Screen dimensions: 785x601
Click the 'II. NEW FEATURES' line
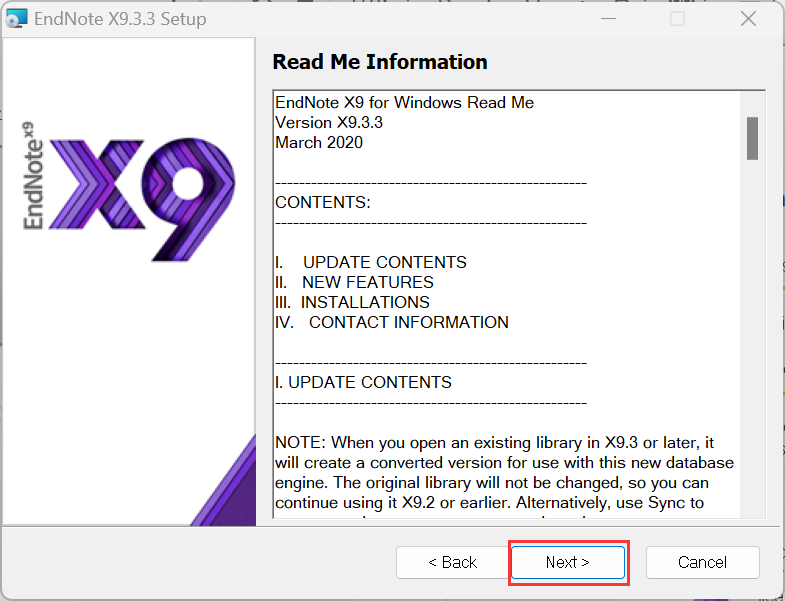tap(354, 282)
